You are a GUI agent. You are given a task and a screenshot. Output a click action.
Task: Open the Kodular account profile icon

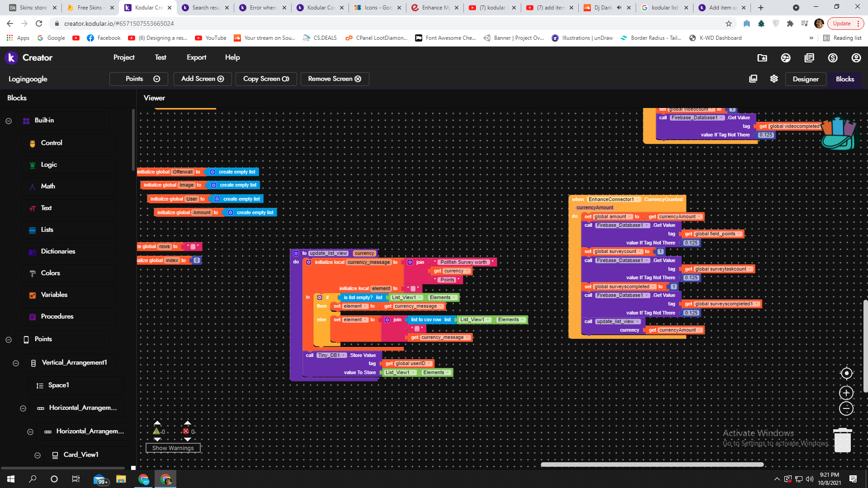click(x=856, y=58)
